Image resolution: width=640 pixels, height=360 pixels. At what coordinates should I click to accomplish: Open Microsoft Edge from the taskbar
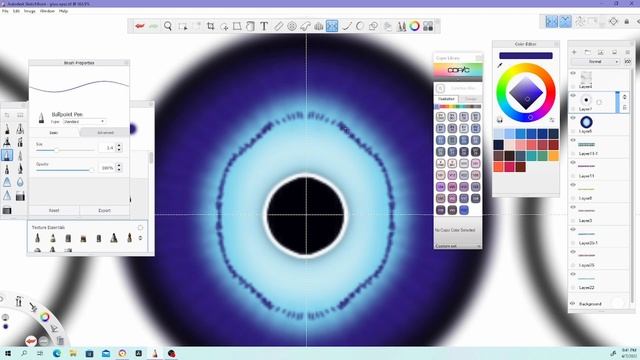tap(57, 353)
